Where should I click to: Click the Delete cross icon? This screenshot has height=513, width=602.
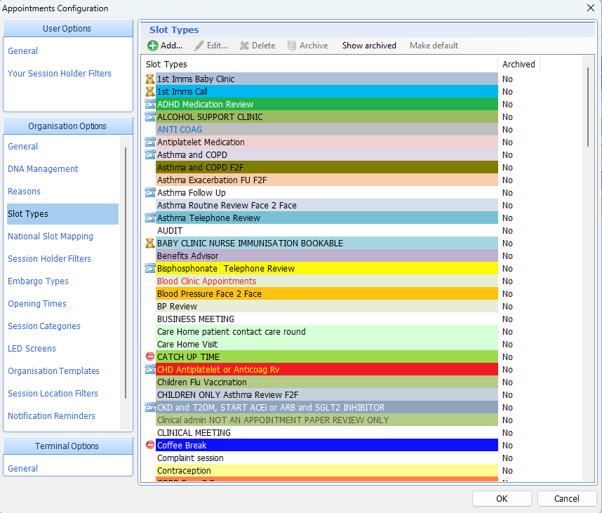244,46
